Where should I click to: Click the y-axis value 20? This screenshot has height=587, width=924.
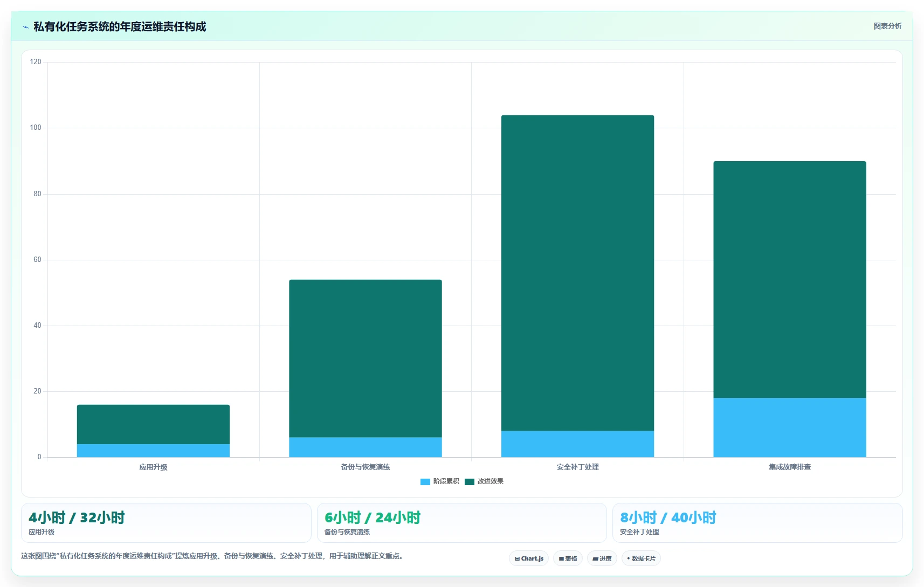(x=37, y=391)
